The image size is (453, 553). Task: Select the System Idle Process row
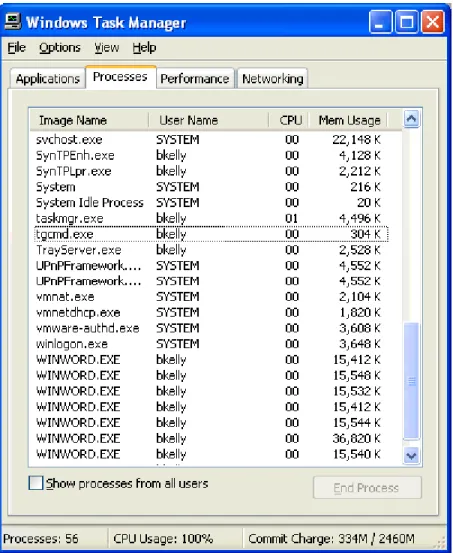(x=211, y=203)
